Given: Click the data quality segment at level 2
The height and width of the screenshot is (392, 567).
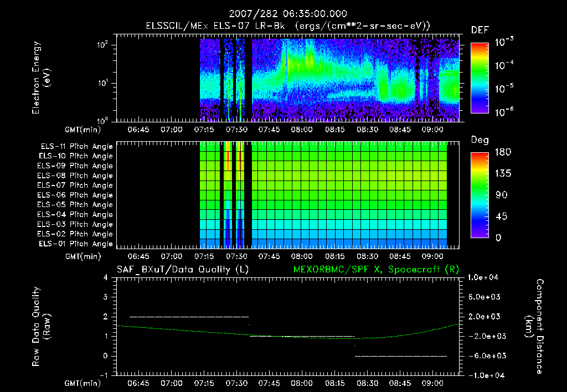Looking at the screenshot, I should [189, 317].
